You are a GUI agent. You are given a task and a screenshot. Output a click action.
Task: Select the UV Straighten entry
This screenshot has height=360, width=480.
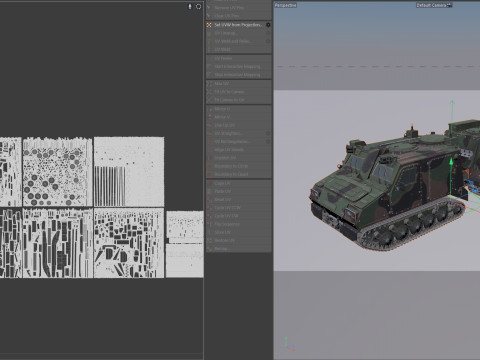coord(239,133)
